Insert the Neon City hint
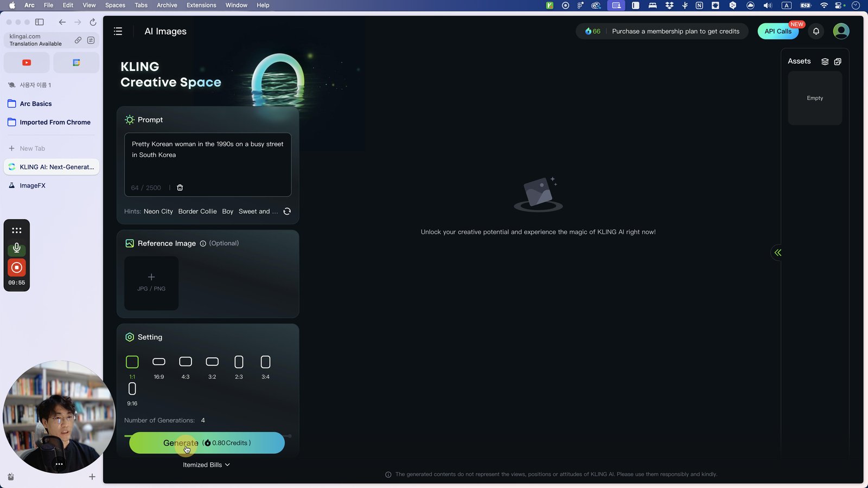Screen dimensions: 868x488 tap(158, 211)
